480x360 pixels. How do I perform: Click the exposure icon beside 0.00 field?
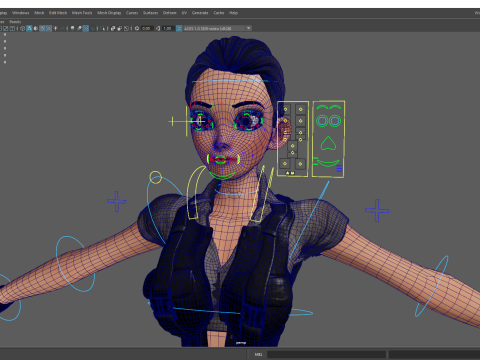pos(137,28)
